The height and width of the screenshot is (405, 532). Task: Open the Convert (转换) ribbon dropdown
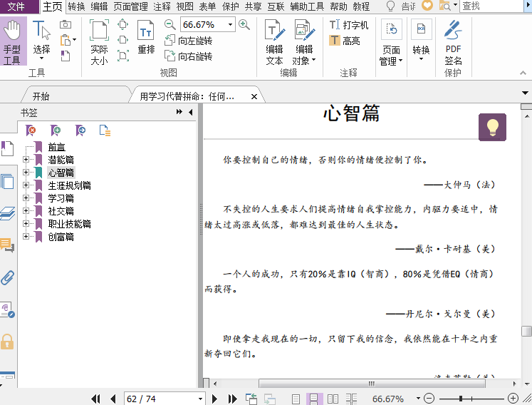[421, 41]
